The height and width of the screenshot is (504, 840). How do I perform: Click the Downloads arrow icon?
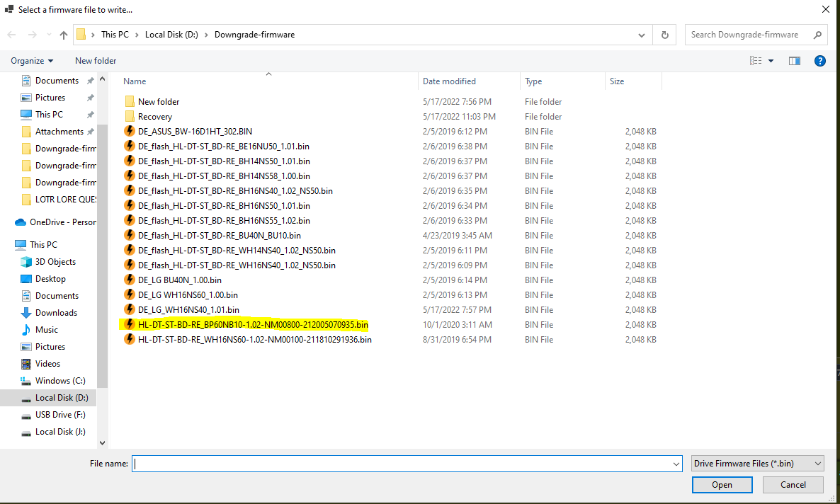pos(25,313)
